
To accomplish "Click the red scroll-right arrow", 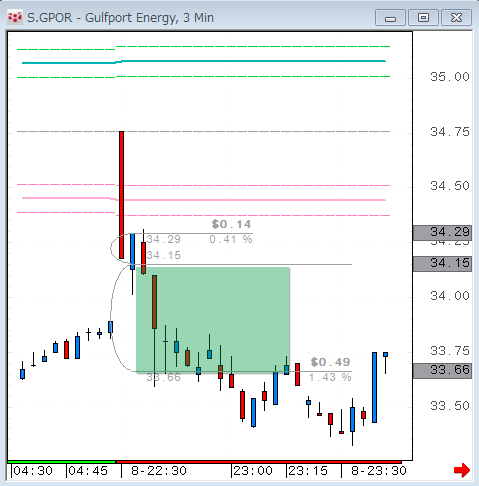I will point(462,470).
